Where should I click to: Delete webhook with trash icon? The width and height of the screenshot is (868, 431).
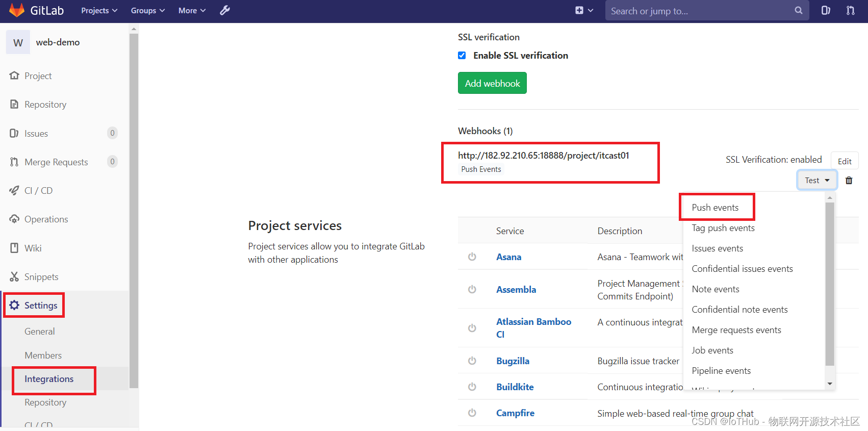849,180
